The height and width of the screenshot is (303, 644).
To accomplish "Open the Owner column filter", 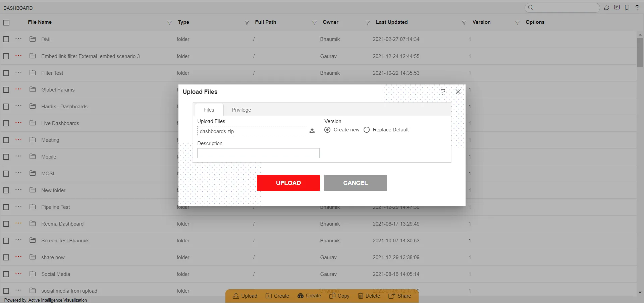I will [x=368, y=22].
